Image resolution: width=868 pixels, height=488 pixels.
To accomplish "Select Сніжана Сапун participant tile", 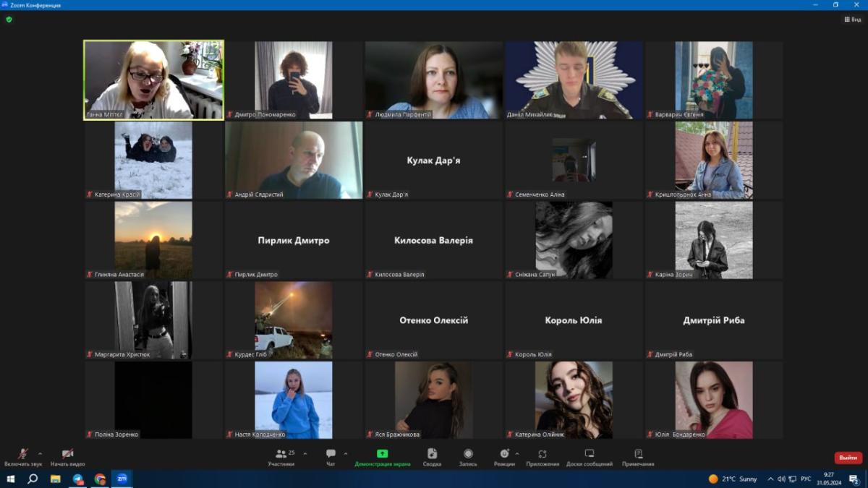I will [x=574, y=240].
